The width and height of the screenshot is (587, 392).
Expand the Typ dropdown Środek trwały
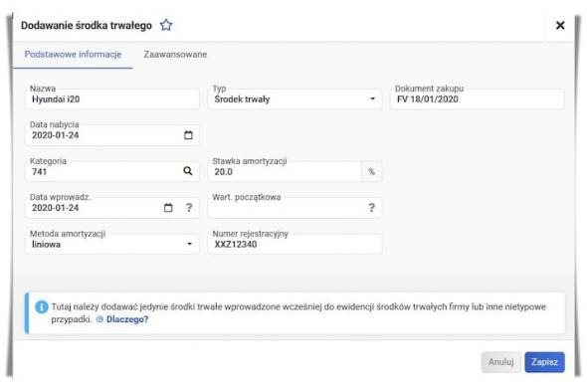(294, 99)
